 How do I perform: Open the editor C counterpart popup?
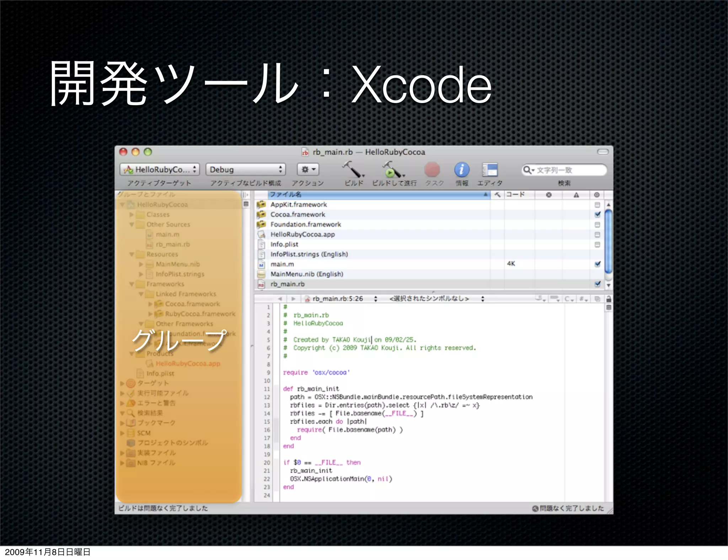click(569, 299)
